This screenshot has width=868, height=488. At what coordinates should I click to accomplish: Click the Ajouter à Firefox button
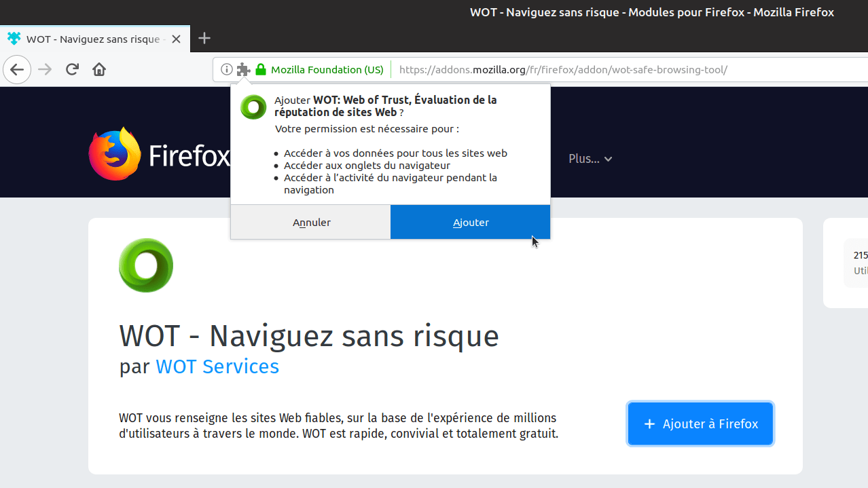[x=700, y=424]
